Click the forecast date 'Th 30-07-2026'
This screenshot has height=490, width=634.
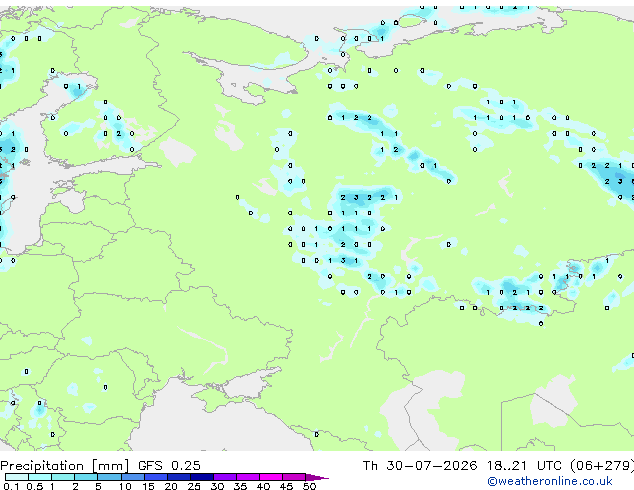click(419, 466)
